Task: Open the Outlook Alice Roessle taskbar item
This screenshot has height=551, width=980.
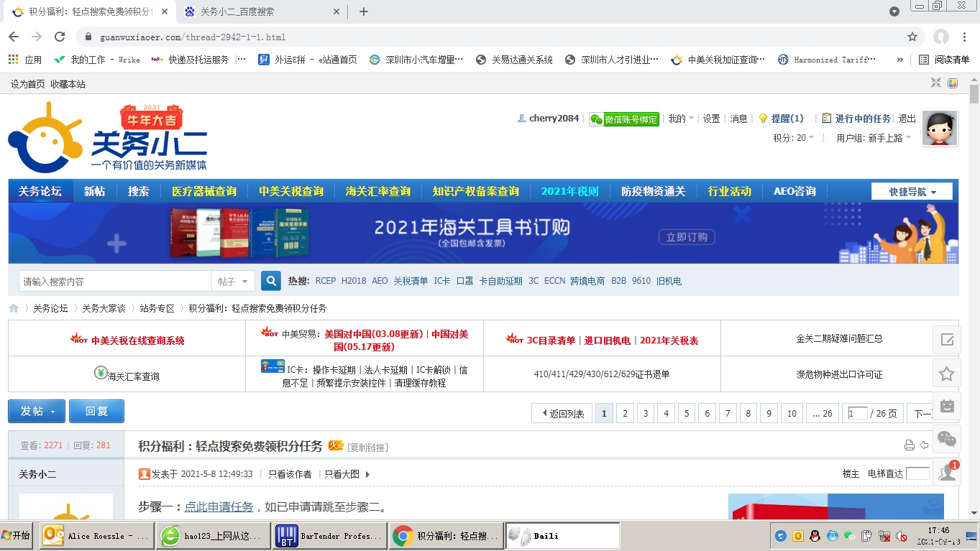Action: click(x=97, y=536)
